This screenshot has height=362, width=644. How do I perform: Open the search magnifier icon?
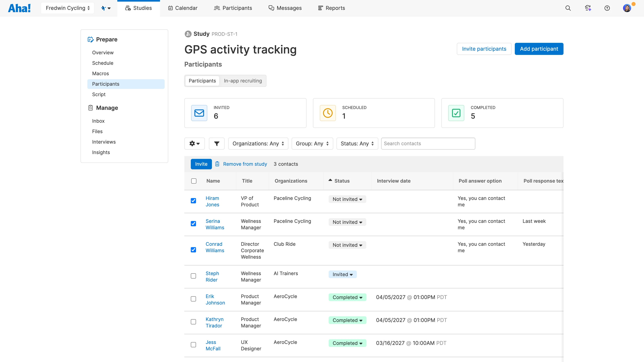(568, 8)
